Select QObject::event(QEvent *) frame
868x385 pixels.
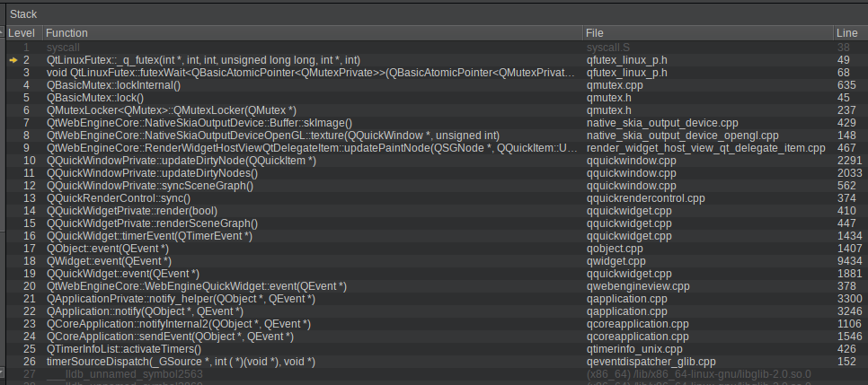107,249
